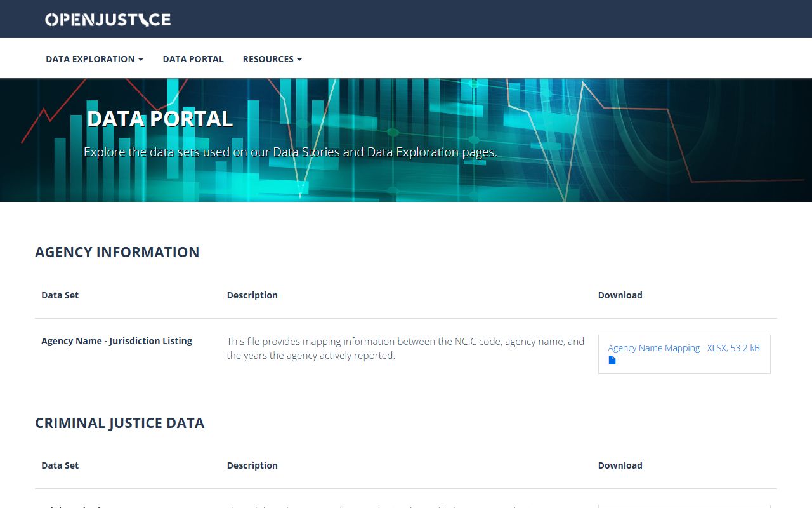This screenshot has height=508, width=812.
Task: Click the file icon under Agency Name Mapping
Action: click(612, 360)
